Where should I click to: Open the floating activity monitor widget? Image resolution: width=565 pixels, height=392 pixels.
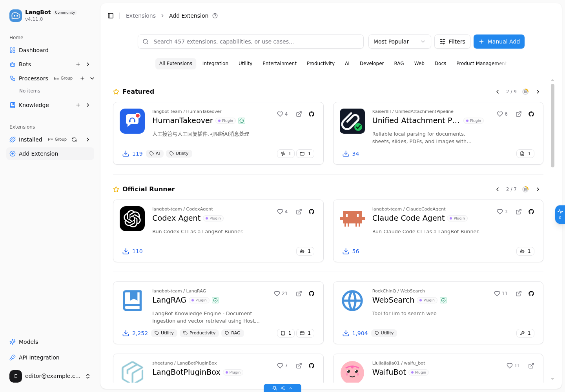coord(560,214)
